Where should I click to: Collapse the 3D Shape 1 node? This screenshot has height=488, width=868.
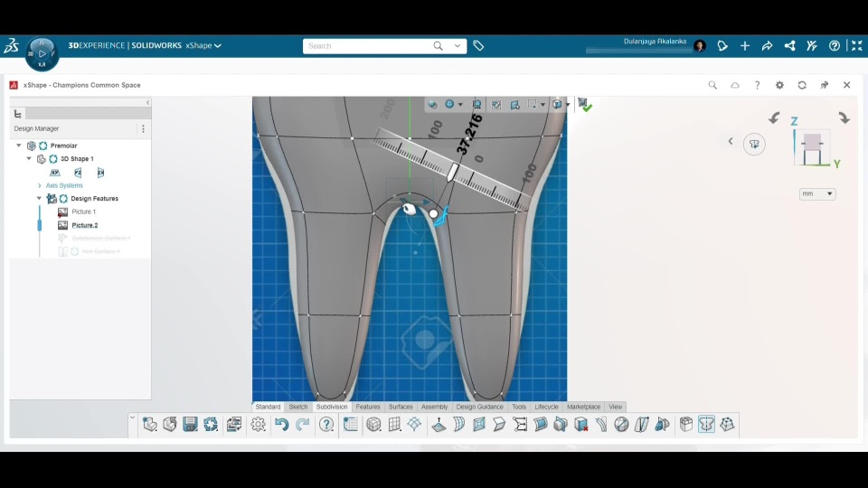(x=29, y=159)
